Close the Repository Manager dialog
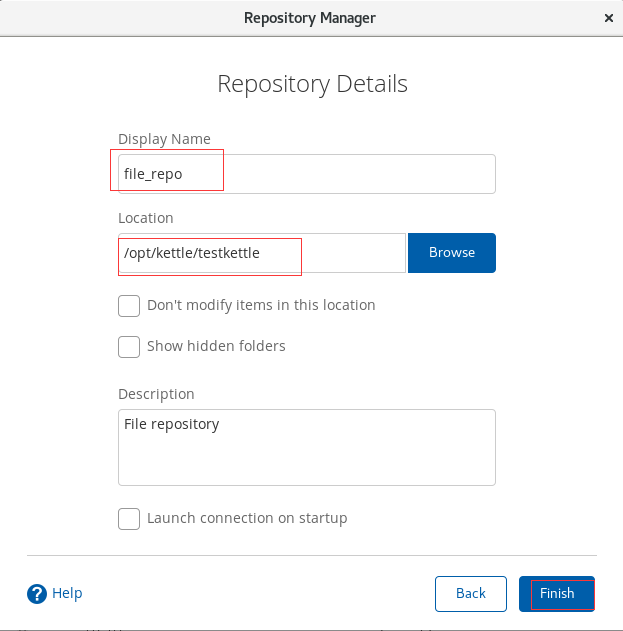This screenshot has height=631, width=623. (x=609, y=18)
